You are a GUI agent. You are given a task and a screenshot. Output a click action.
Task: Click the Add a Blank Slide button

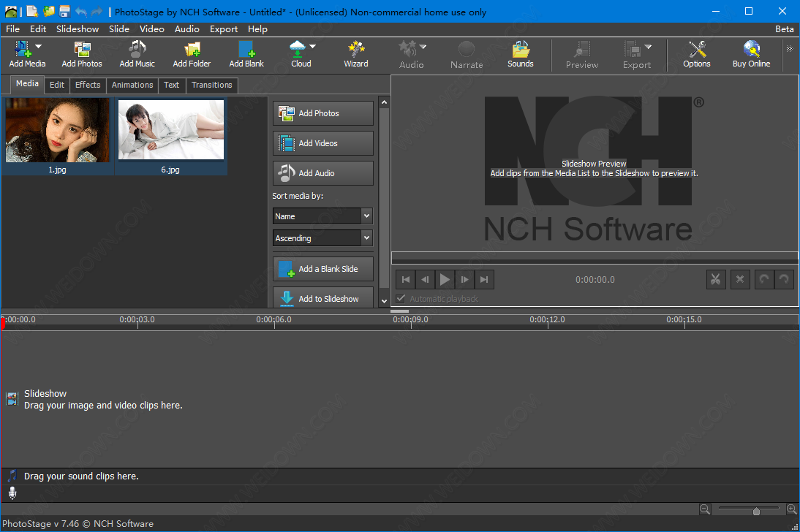pos(323,269)
